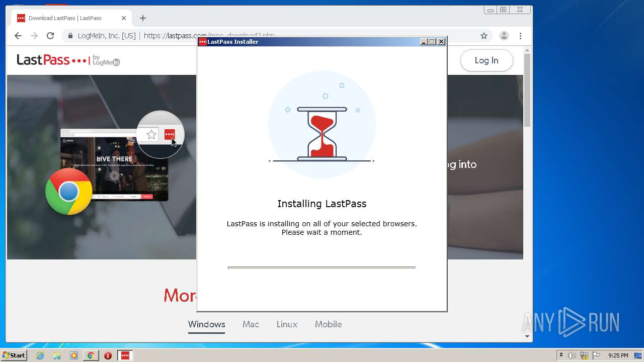The height and width of the screenshot is (362, 644).
Task: Close the Download LastPass tab
Action: point(124,18)
